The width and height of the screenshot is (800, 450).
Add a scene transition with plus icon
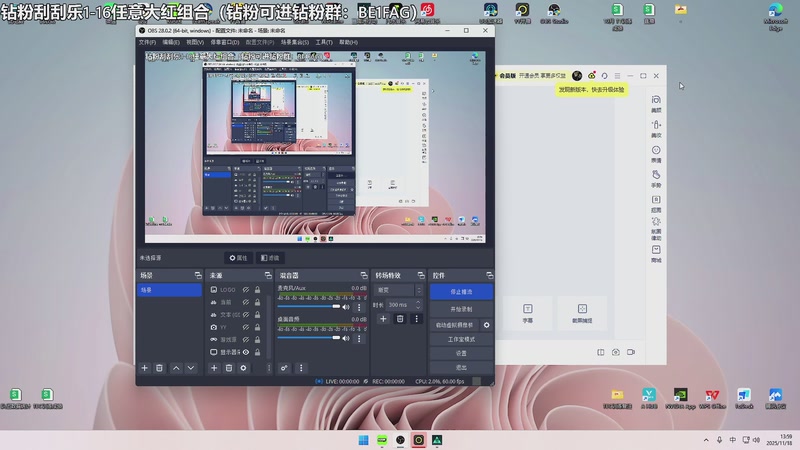pos(383,319)
